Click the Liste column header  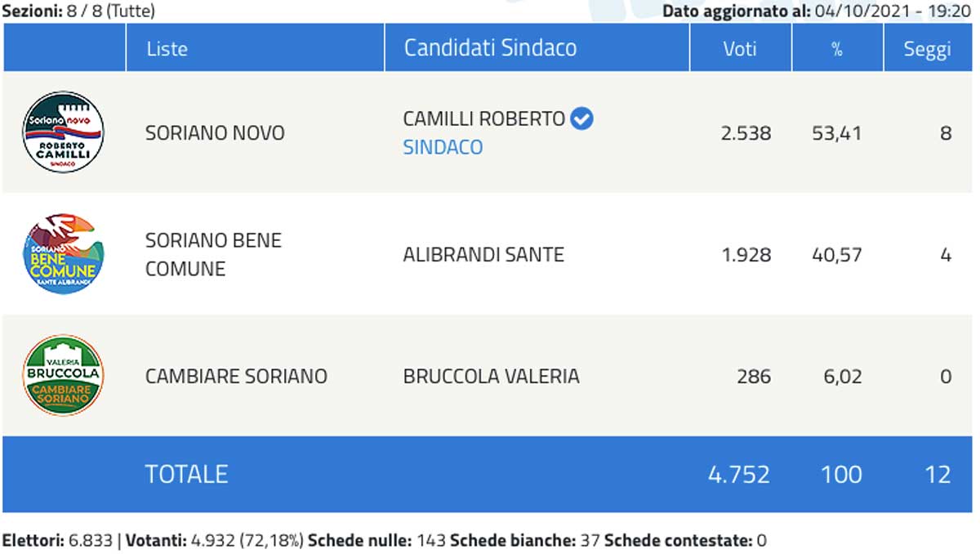(x=167, y=48)
